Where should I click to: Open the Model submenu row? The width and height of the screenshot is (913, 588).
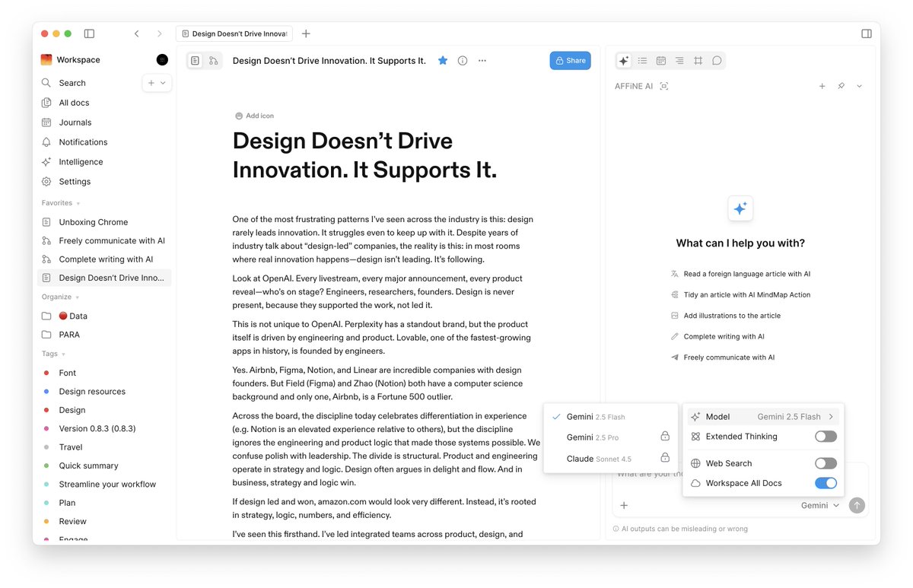[763, 417]
